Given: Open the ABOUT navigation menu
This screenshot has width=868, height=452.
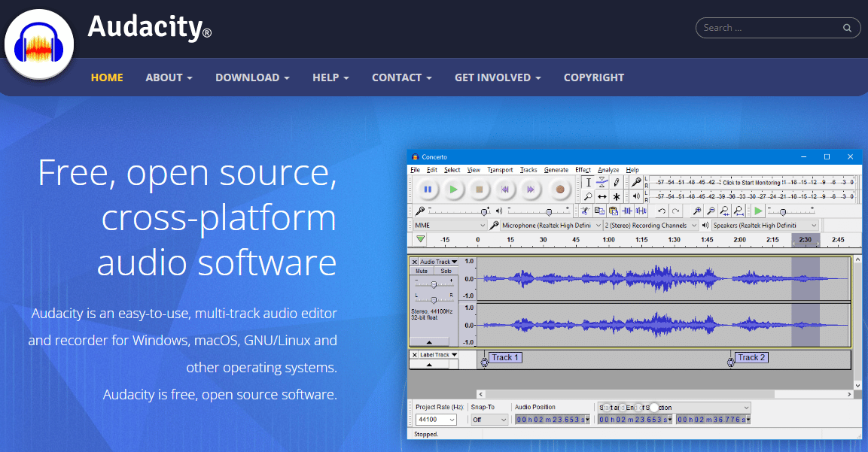Looking at the screenshot, I should 169,77.
